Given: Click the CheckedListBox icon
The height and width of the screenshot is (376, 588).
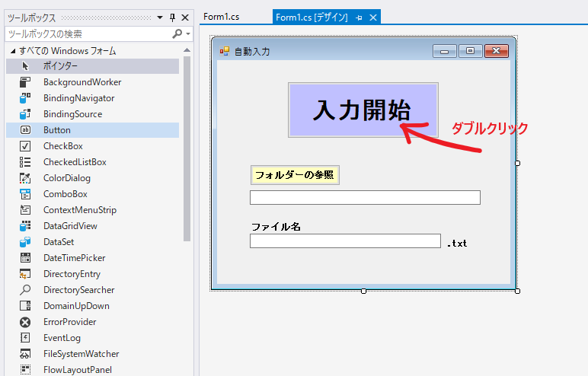Looking at the screenshot, I should [25, 162].
